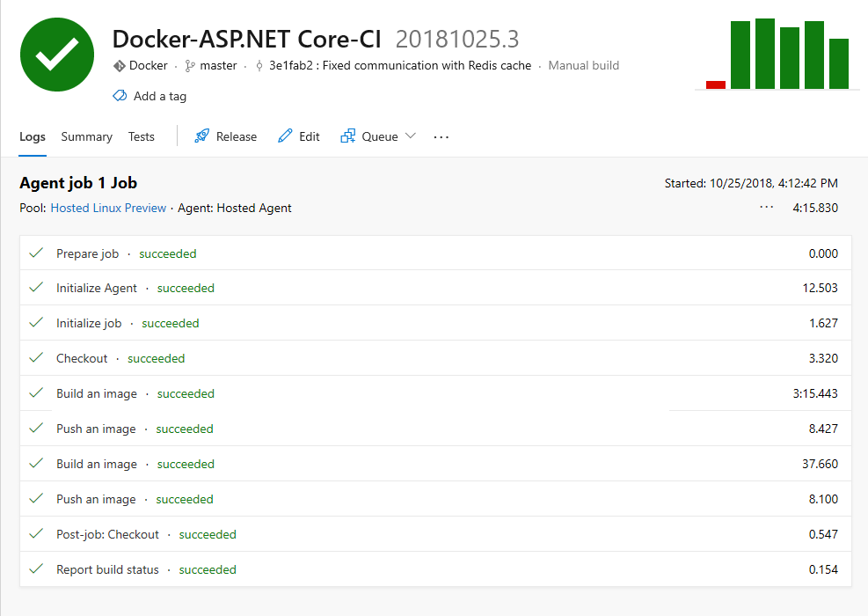This screenshot has width=868, height=616.
Task: Open Build an image step taking 37.660
Action: tap(435, 464)
